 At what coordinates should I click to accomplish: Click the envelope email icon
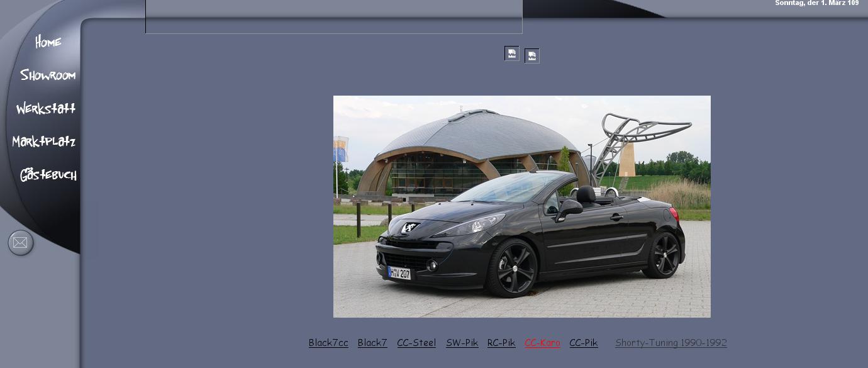(20, 243)
